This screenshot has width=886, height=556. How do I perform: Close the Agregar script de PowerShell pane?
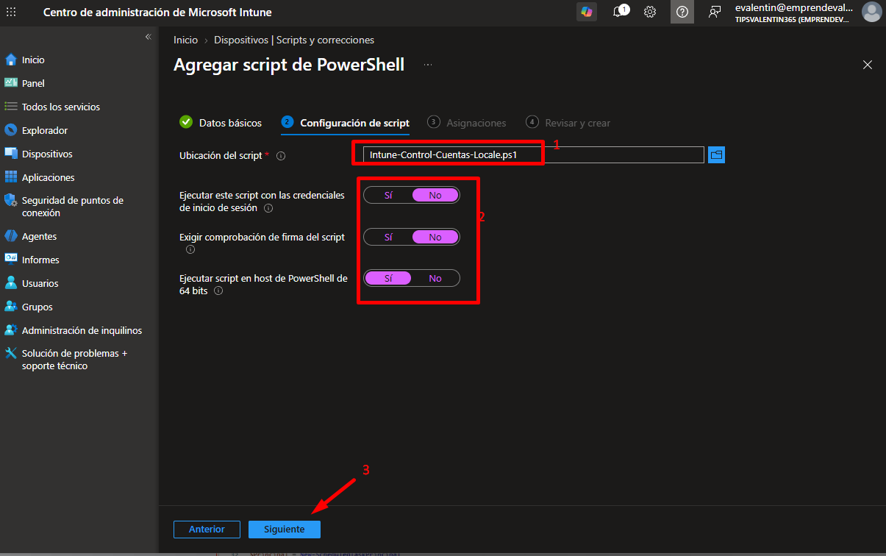point(867,65)
